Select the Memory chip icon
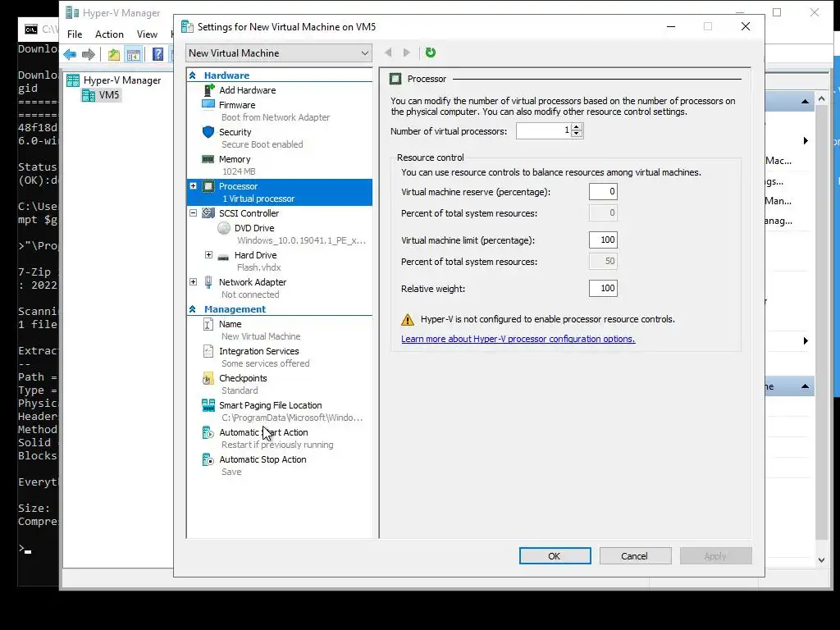Viewport: 840px width, 630px height. (208, 159)
